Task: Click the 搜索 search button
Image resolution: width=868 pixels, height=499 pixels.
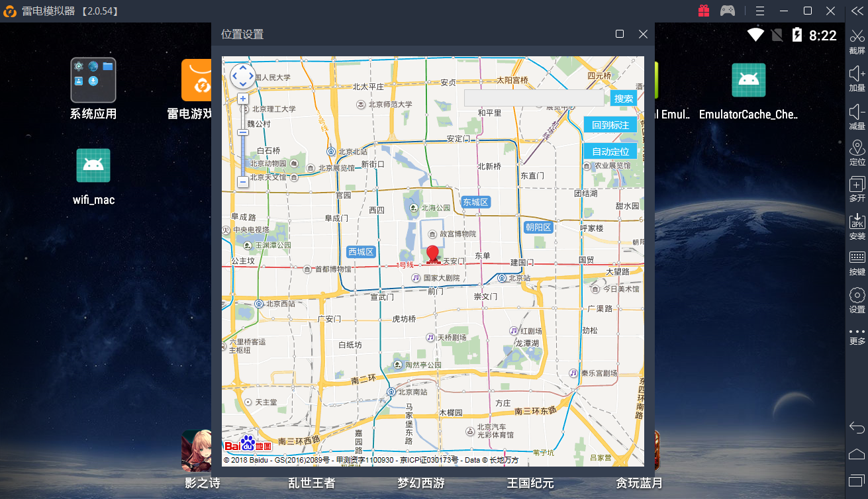Action: pyautogui.click(x=624, y=98)
